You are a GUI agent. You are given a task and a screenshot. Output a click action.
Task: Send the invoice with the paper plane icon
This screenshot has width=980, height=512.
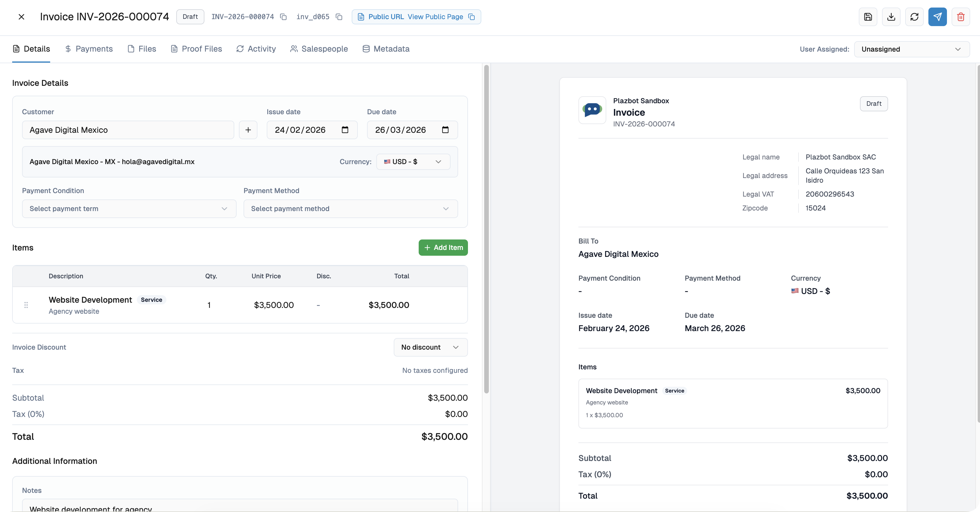point(937,17)
